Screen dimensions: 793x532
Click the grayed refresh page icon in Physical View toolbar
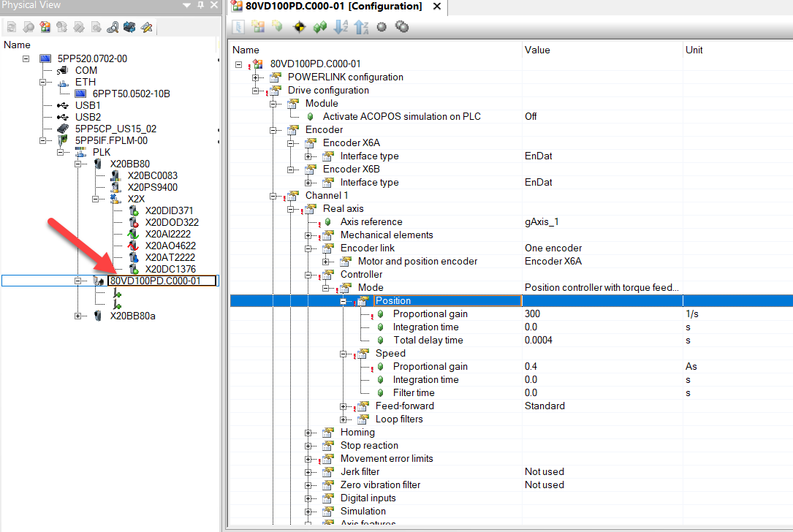(12, 27)
